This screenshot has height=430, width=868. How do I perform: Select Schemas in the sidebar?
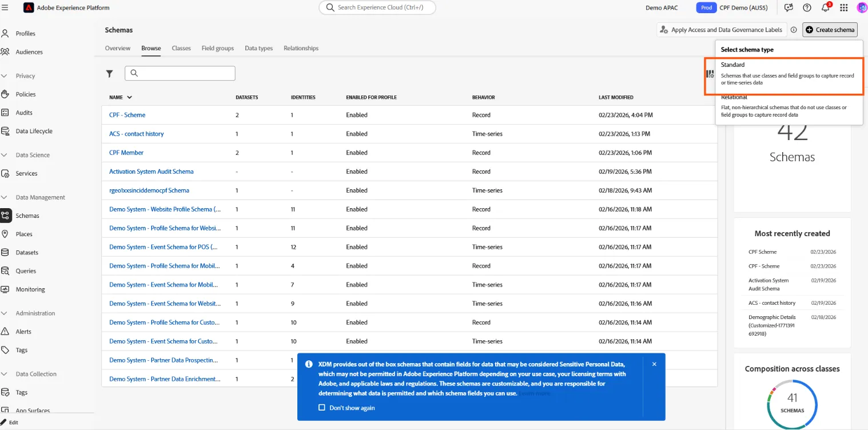click(27, 216)
